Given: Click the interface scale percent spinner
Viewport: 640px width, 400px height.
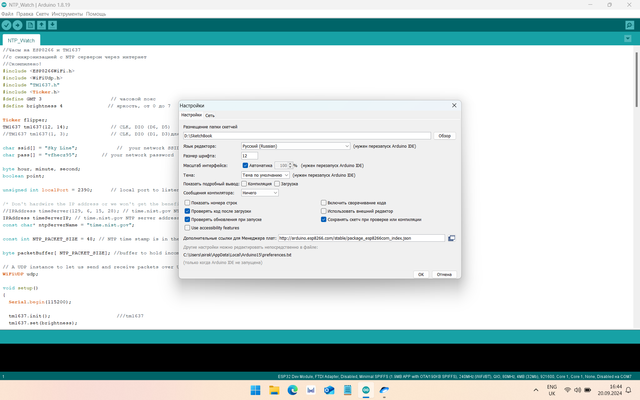Looking at the screenshot, I should pyautogui.click(x=284, y=165).
